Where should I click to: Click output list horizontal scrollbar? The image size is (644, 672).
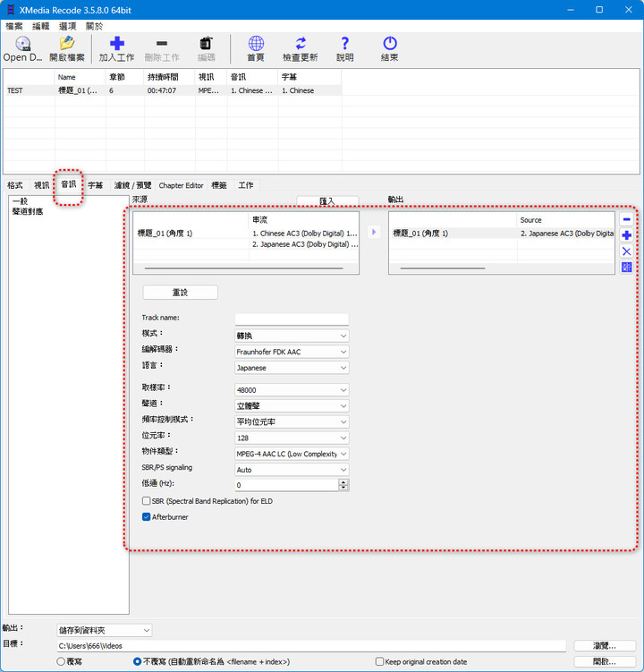point(443,268)
